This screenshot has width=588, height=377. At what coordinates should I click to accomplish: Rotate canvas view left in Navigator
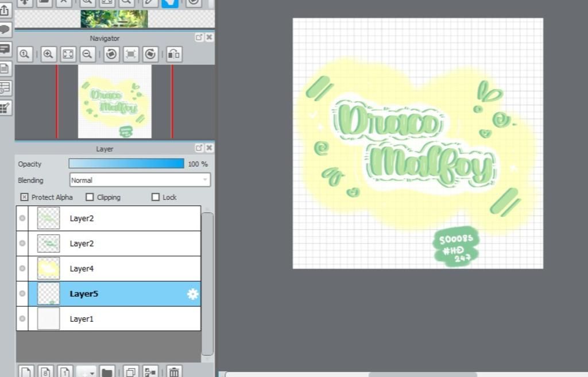click(111, 54)
